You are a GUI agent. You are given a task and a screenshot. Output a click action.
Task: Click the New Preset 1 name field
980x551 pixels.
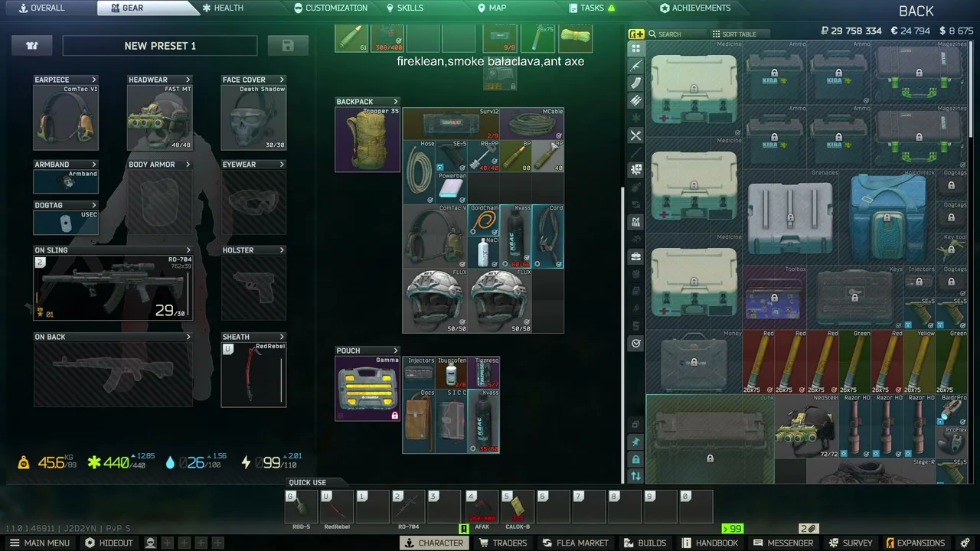[x=160, y=46]
